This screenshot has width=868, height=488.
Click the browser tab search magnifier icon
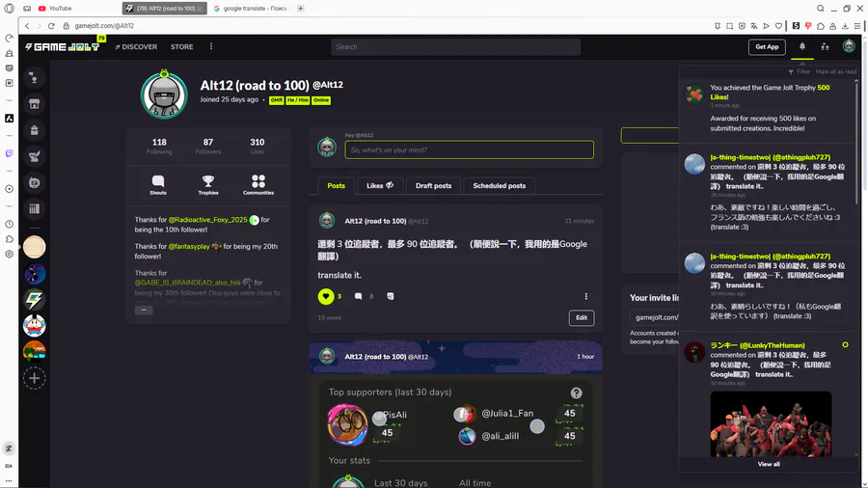coord(821,9)
